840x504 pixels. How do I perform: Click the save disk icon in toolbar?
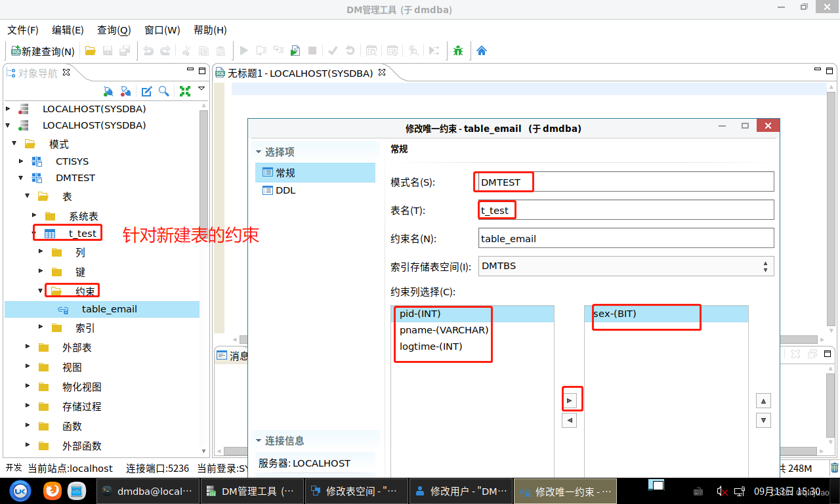tap(107, 51)
